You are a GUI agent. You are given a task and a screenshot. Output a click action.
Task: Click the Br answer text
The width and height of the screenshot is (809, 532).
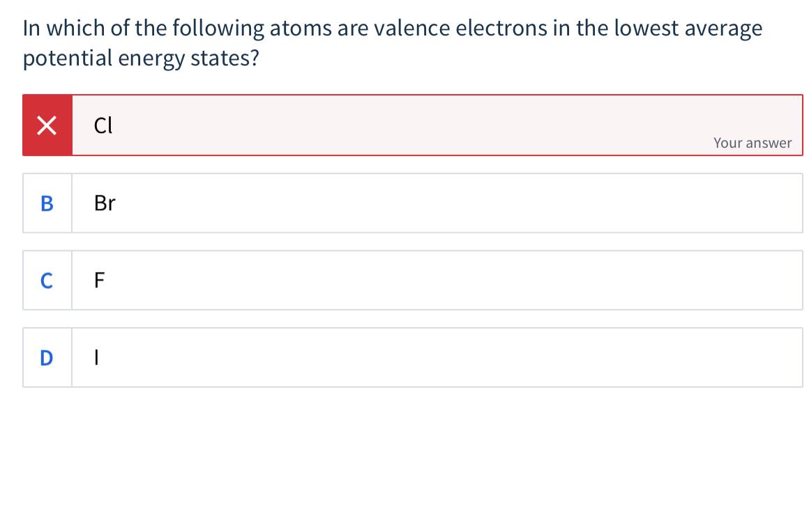[x=105, y=203]
